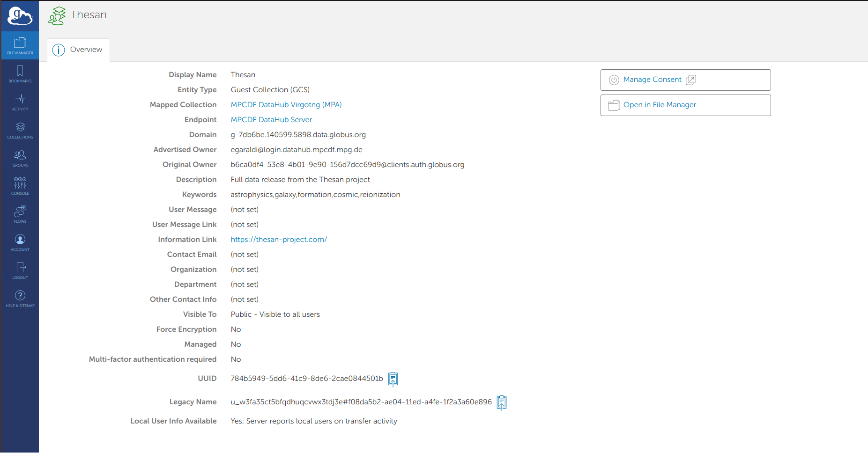Click the Open in File Manager label
This screenshot has width=868, height=453.
[660, 105]
